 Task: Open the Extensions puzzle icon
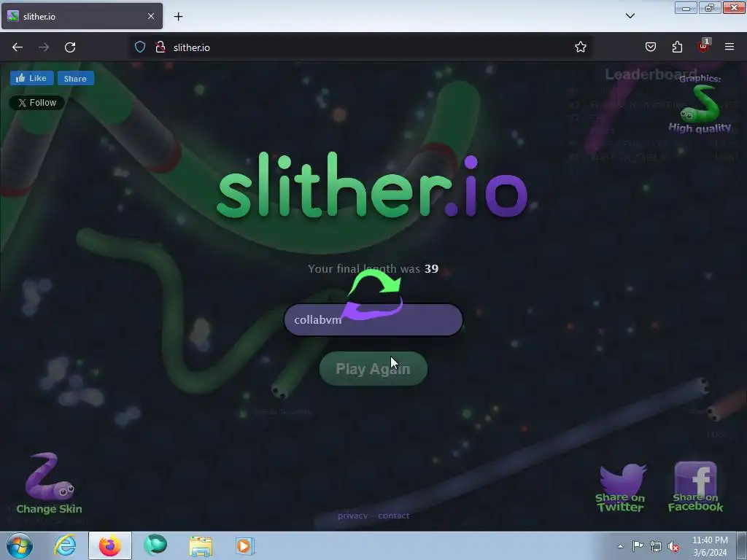[x=677, y=47]
